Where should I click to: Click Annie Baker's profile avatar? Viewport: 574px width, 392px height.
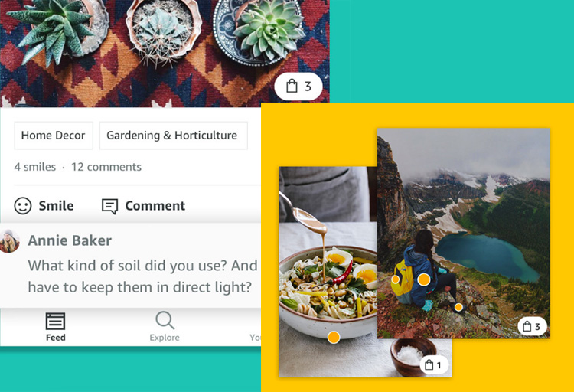(9, 241)
